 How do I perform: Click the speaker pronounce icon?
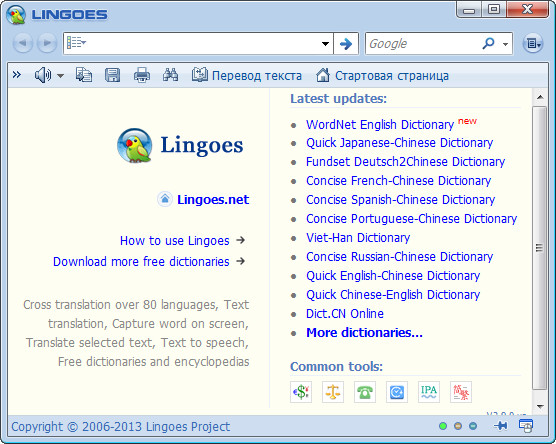pyautogui.click(x=43, y=75)
